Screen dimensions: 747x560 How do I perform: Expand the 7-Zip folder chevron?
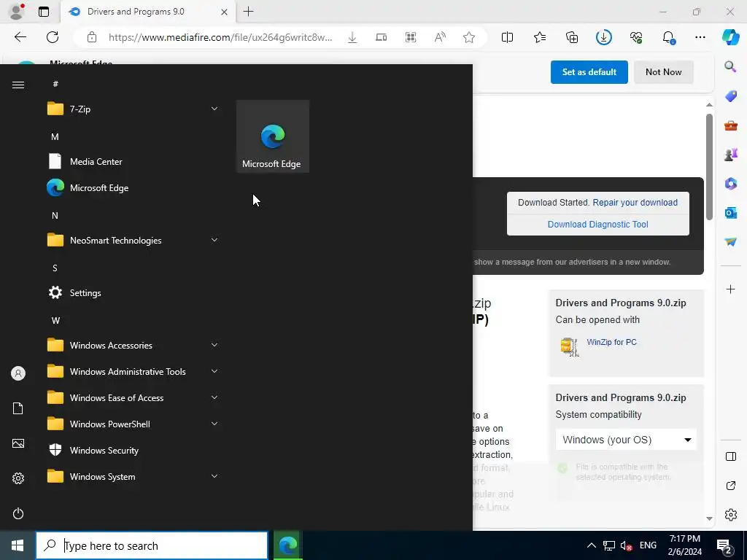tap(214, 109)
